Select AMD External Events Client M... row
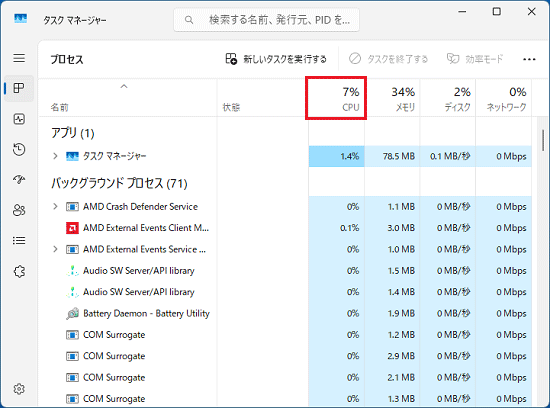Viewport: 550px width, 408px height. point(285,228)
